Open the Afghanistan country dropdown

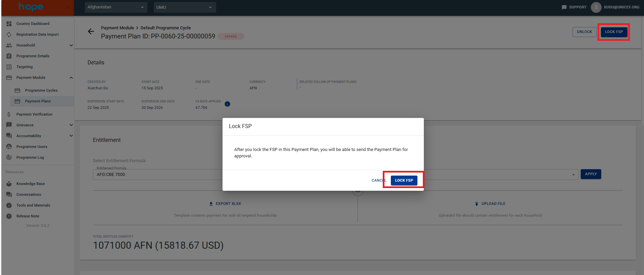click(116, 7)
